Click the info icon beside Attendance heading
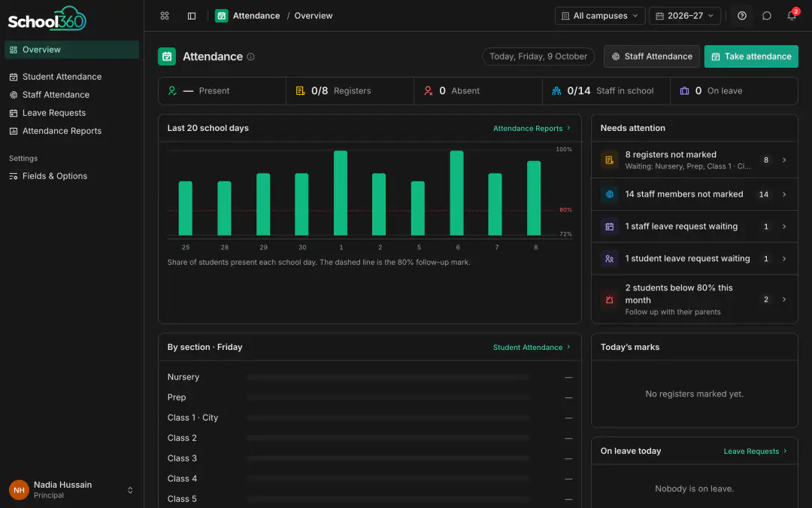 (x=250, y=56)
